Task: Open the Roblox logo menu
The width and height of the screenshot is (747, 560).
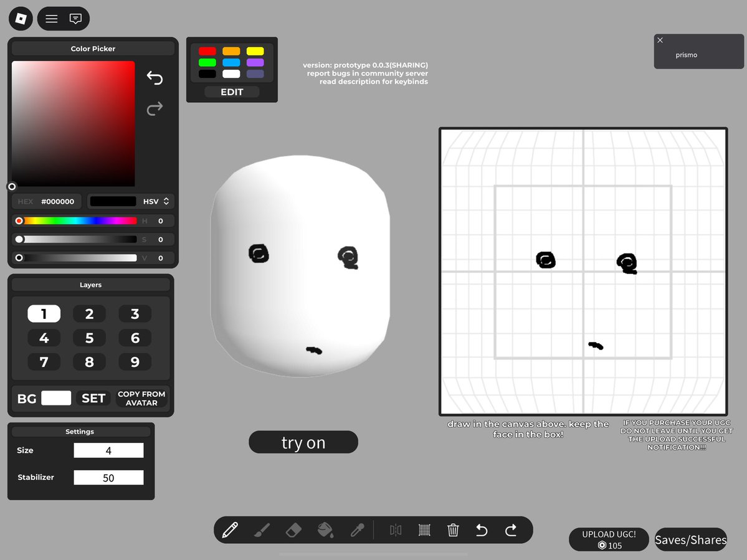Action: coord(21,19)
